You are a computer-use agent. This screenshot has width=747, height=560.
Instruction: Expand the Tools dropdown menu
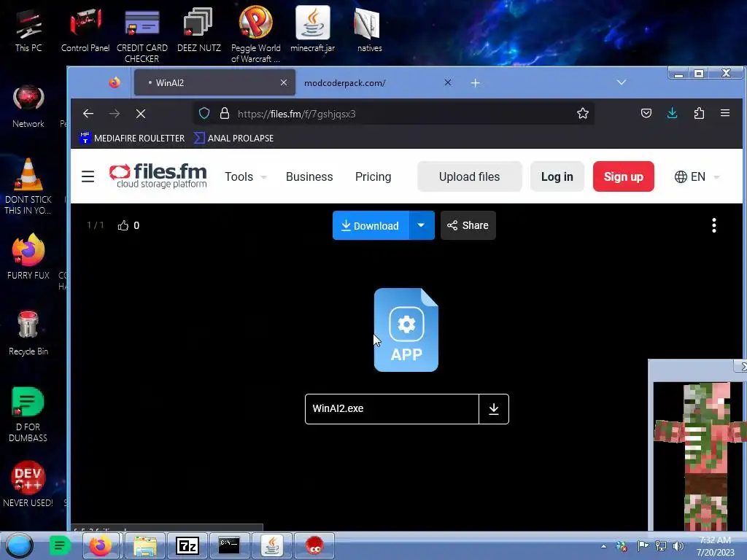point(245,176)
